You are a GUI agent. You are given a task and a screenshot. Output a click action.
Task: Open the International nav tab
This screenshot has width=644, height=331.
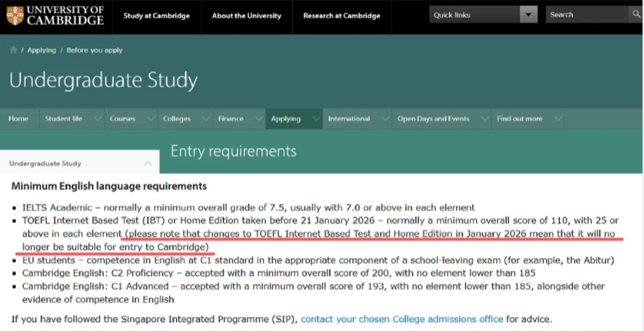pos(349,119)
